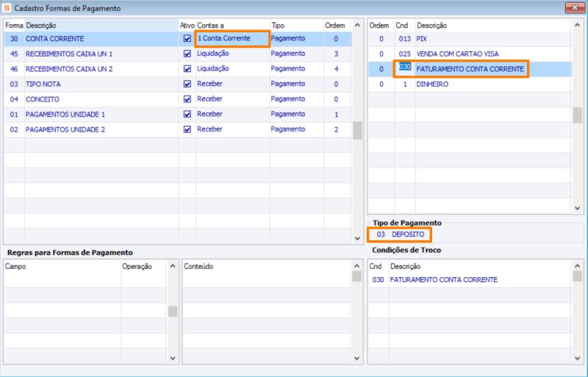
Task: Click the Forma column header
Action: click(x=14, y=26)
